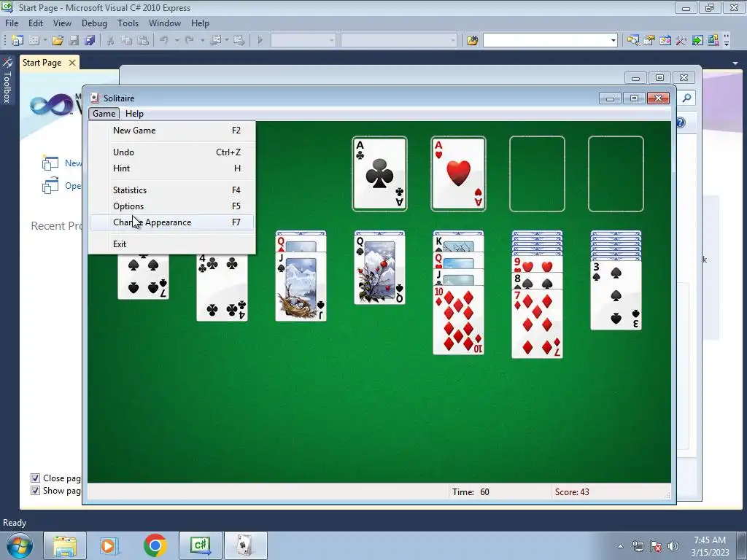
Task: Click the Start Debugging play icon
Action: pos(260,41)
